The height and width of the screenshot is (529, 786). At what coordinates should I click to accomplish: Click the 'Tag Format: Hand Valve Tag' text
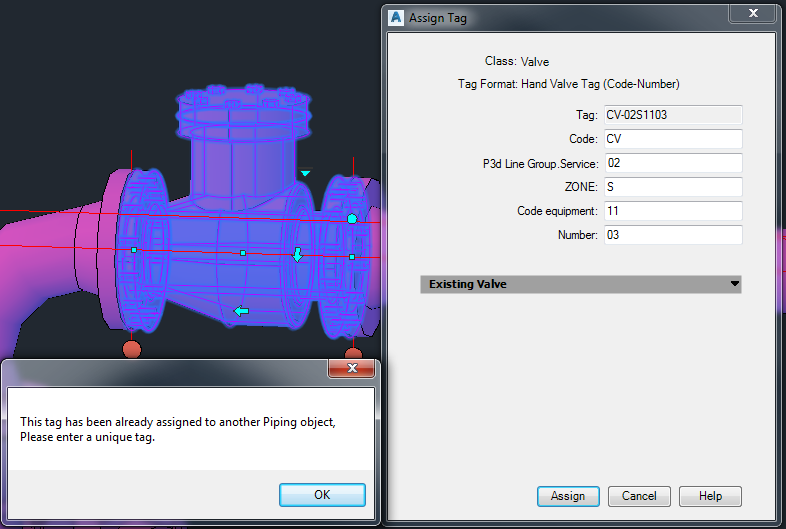(x=568, y=84)
